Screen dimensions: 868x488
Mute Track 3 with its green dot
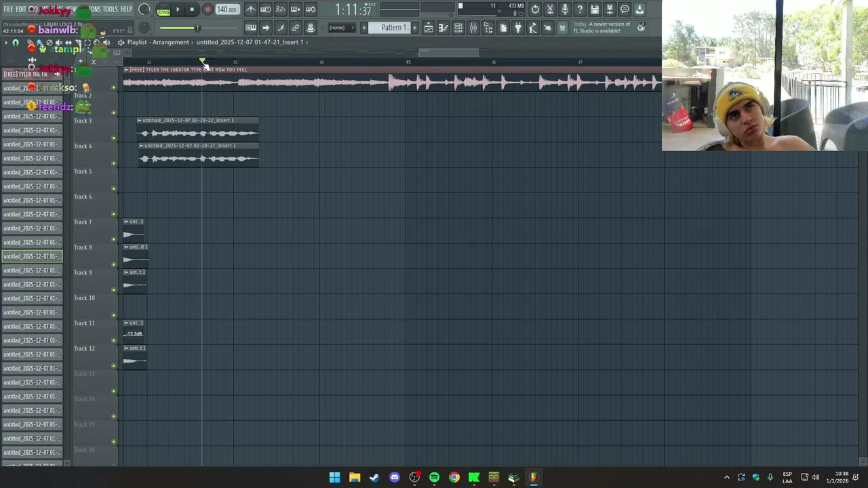(x=113, y=138)
